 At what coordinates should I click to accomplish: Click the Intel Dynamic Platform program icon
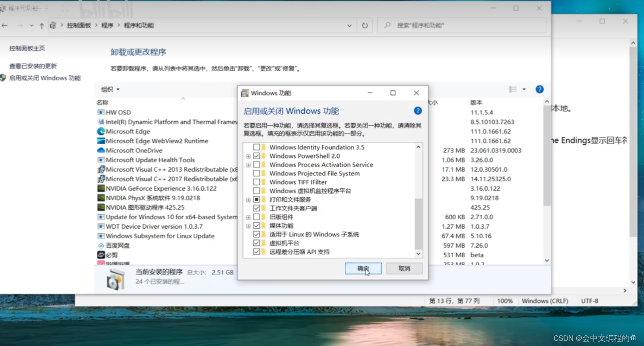coord(101,122)
